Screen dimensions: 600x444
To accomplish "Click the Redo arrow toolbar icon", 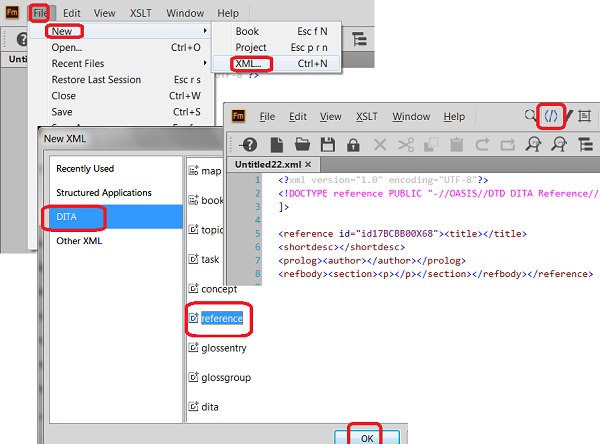I will (508, 145).
